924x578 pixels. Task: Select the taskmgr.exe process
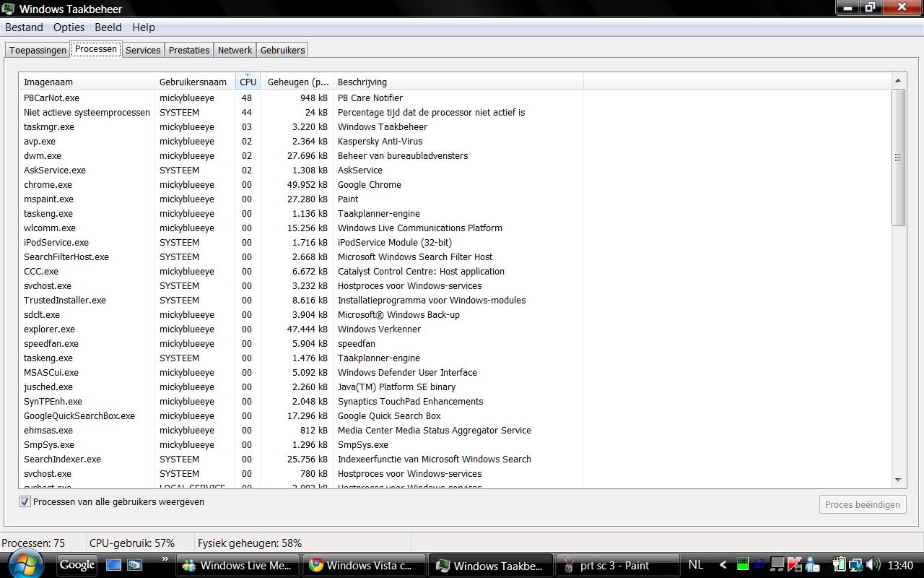tap(301, 126)
